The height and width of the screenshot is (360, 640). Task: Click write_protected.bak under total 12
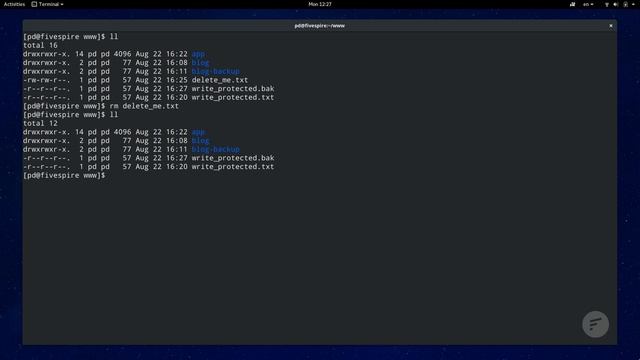pos(233,158)
